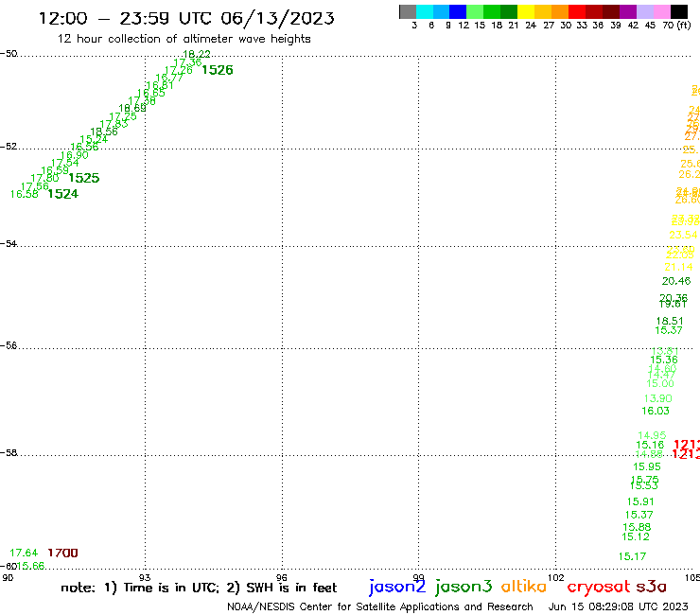Image resolution: width=700 pixels, height=615 pixels.
Task: Click the lavender swatch in the color scale
Action: [644, 11]
